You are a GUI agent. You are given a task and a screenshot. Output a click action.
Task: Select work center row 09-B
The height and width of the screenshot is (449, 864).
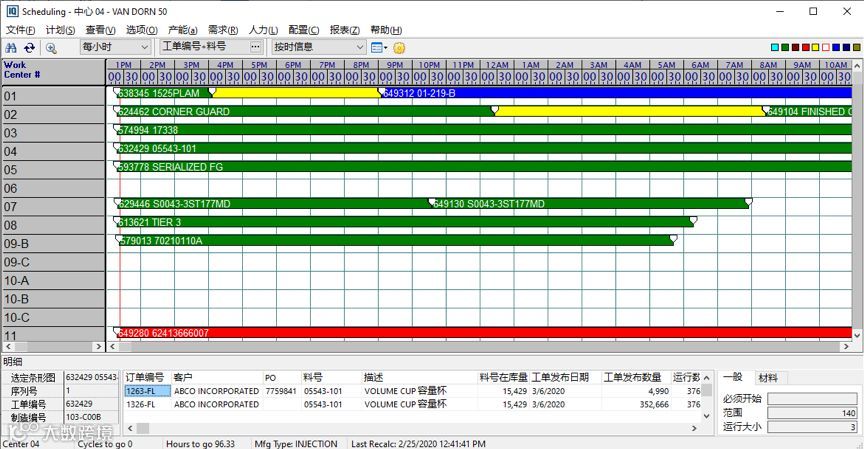(53, 244)
